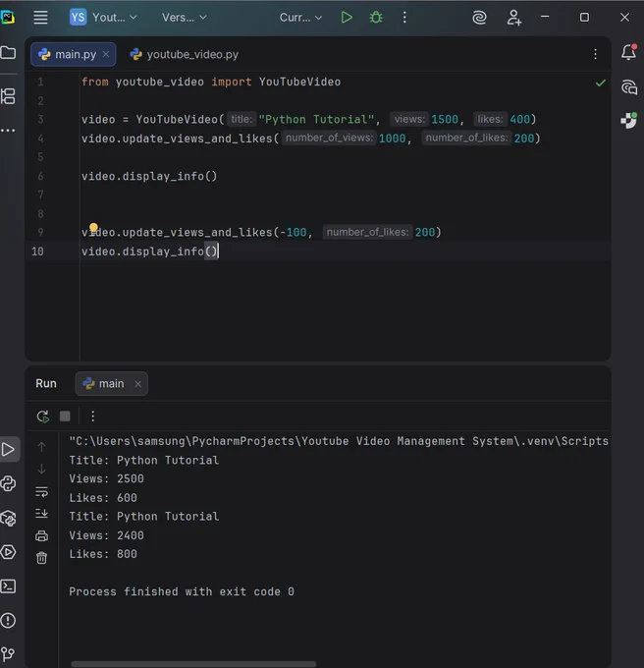Click the green inspections checkmark
The height and width of the screenshot is (668, 644).
pyautogui.click(x=600, y=83)
